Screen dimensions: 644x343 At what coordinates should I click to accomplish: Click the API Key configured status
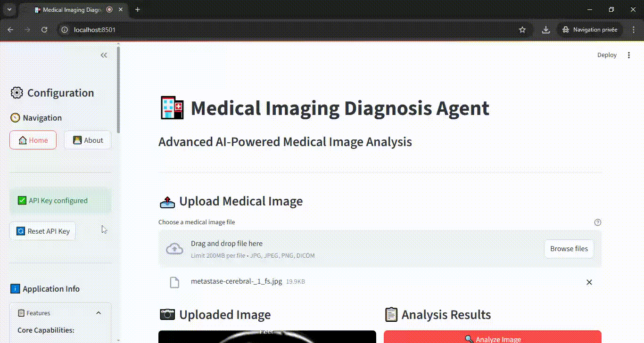click(60, 201)
